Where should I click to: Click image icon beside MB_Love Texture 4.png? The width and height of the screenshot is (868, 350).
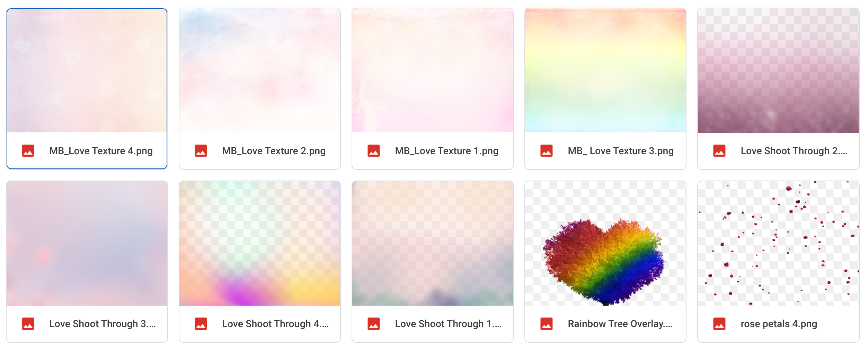coord(28,151)
